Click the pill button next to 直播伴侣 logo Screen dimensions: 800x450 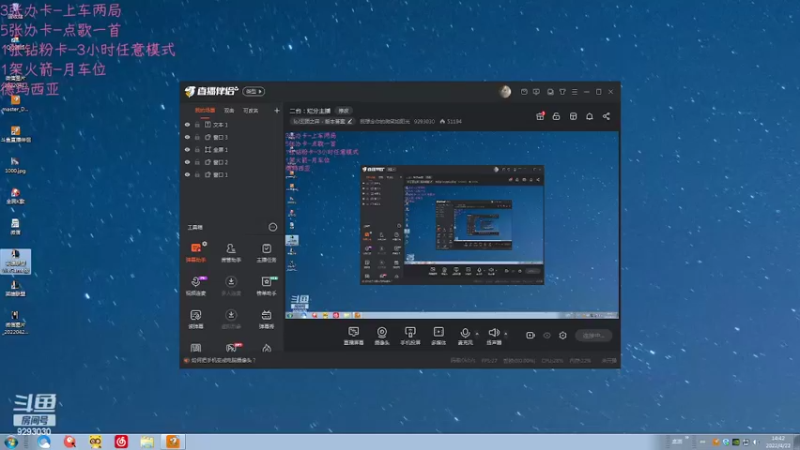tap(254, 91)
